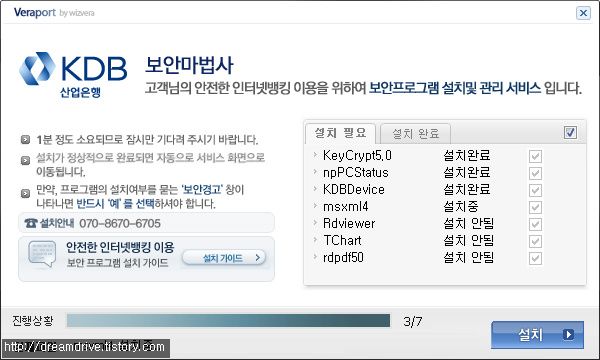Click the 설치 안됨 status of Rdviewer
The image size is (600, 360).
(469, 223)
